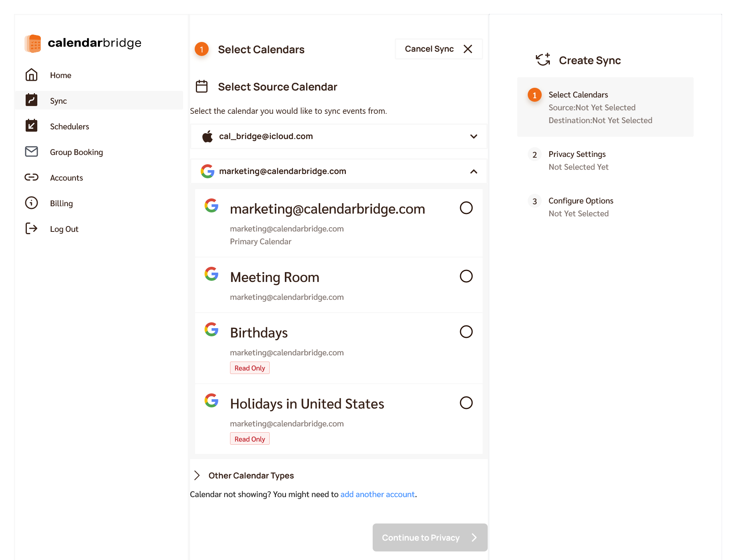This screenshot has height=560, width=736.
Task: Click Log Out in the sidebar
Action: [x=99, y=229]
